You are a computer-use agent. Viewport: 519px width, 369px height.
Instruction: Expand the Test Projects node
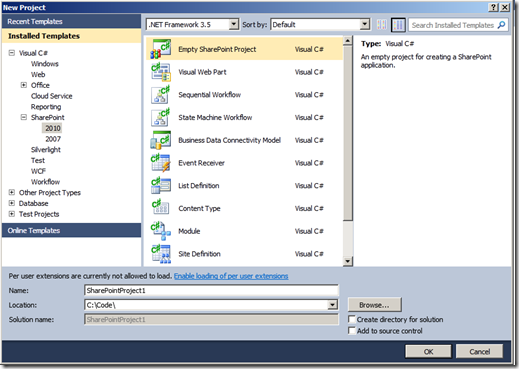coord(12,214)
